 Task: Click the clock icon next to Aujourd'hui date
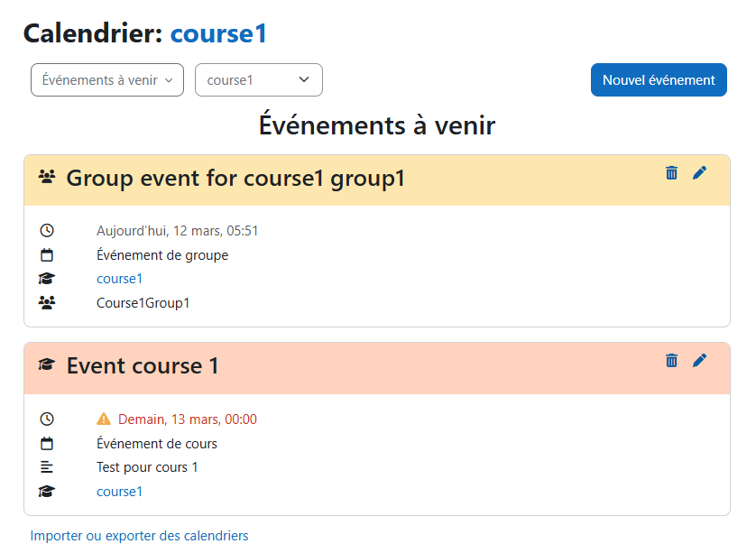(47, 230)
